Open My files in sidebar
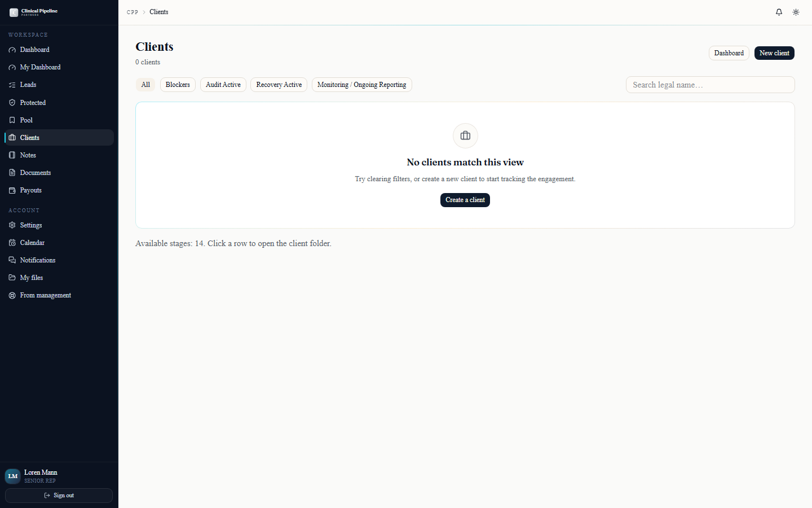The image size is (812, 508). [59, 278]
